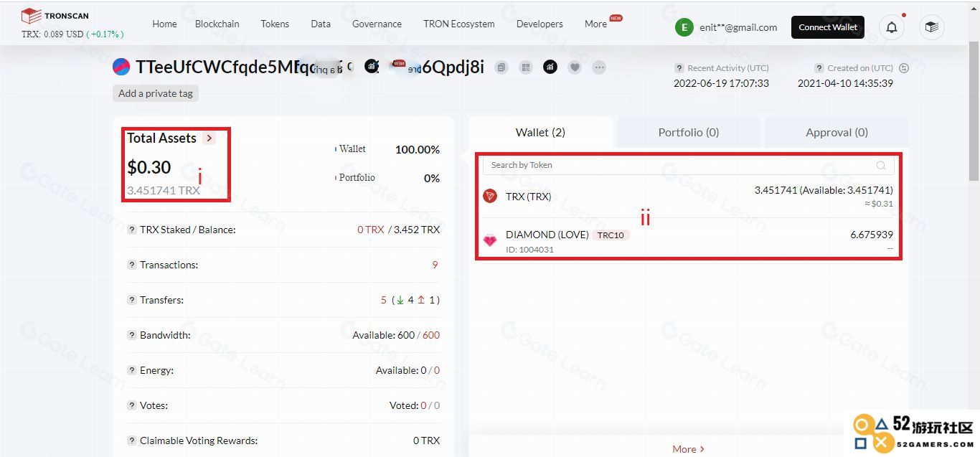
Task: Copy the wallet address
Action: point(501,67)
